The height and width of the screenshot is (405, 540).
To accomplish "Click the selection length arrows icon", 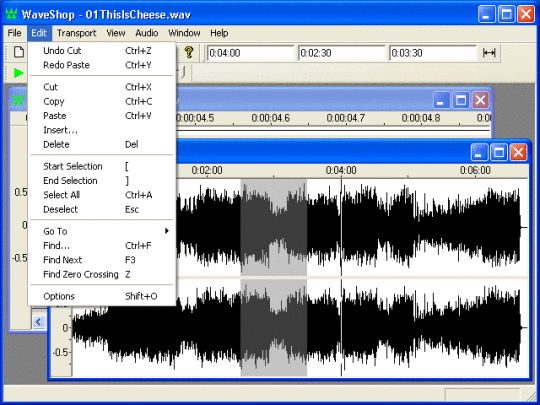I will click(x=489, y=53).
